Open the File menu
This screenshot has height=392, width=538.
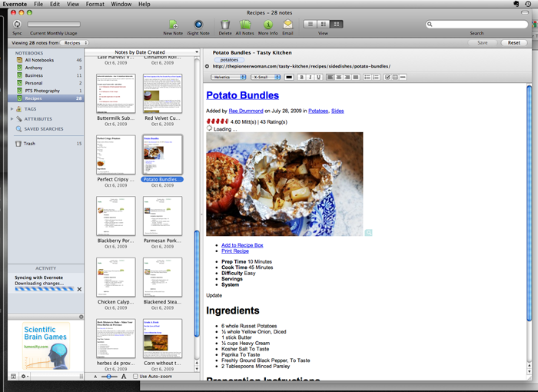[x=38, y=4]
